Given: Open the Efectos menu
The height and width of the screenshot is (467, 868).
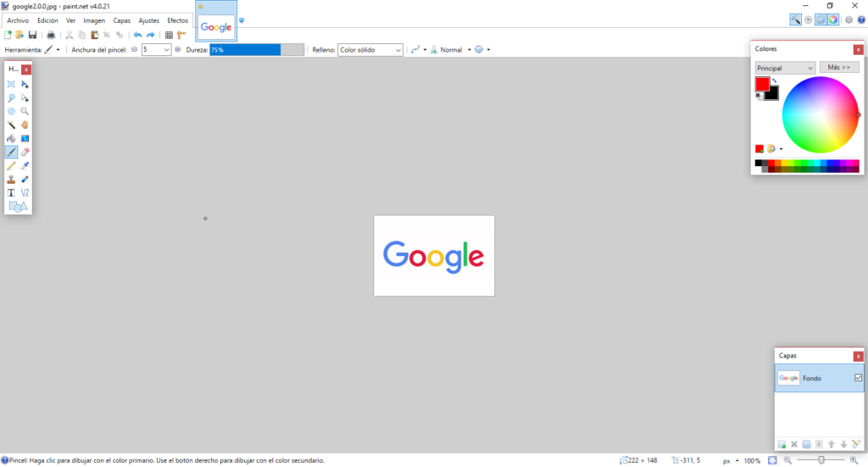Looking at the screenshot, I should point(178,20).
